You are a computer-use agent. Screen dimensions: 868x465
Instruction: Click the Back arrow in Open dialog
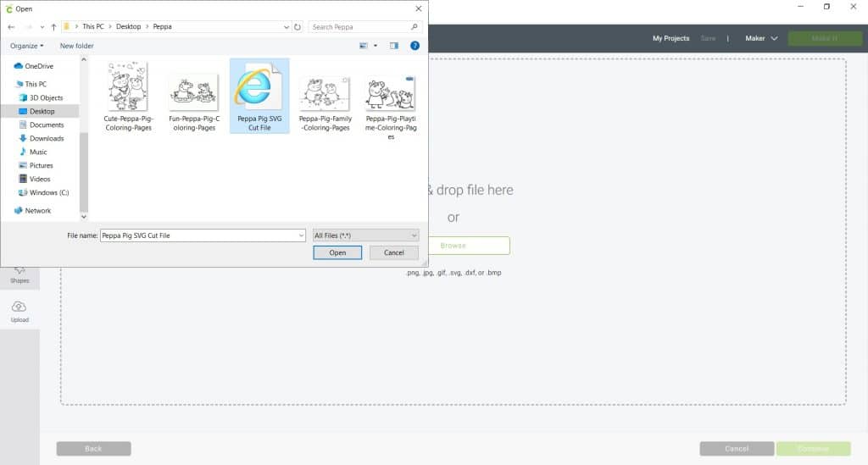[11, 26]
